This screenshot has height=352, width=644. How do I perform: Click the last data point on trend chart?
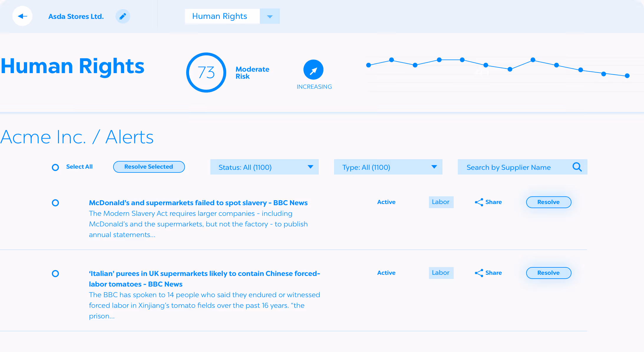pos(627,76)
